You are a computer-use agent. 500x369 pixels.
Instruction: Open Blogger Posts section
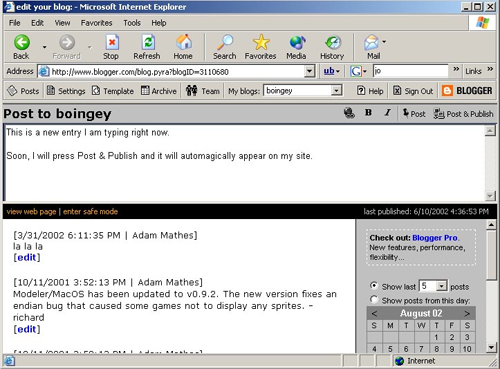tap(23, 91)
